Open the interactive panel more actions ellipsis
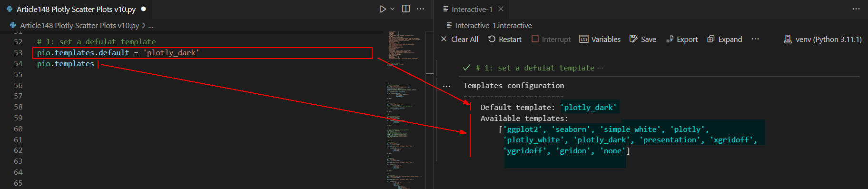Image resolution: width=868 pixels, height=189 pixels. click(x=856, y=9)
